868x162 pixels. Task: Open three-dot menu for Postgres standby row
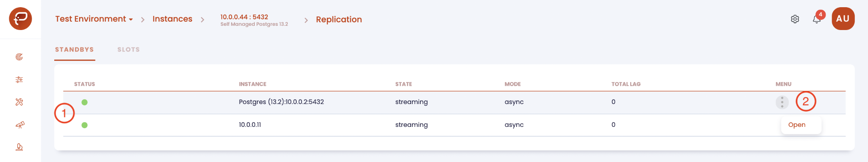point(782,102)
